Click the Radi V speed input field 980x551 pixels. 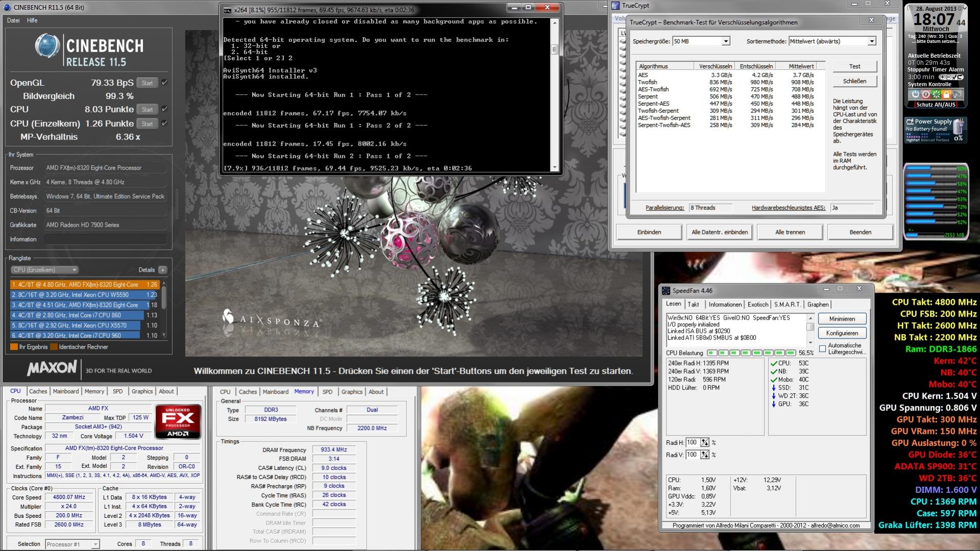click(692, 454)
